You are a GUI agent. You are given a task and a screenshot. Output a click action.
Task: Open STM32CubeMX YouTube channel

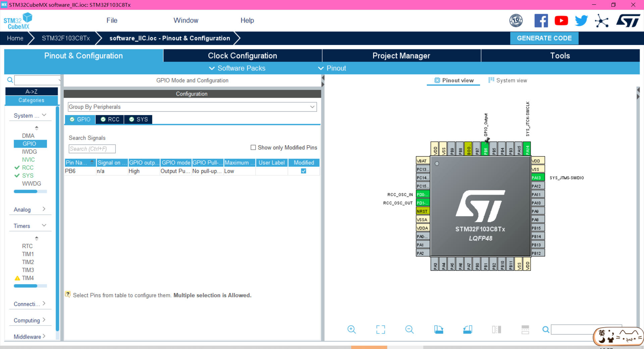(561, 20)
